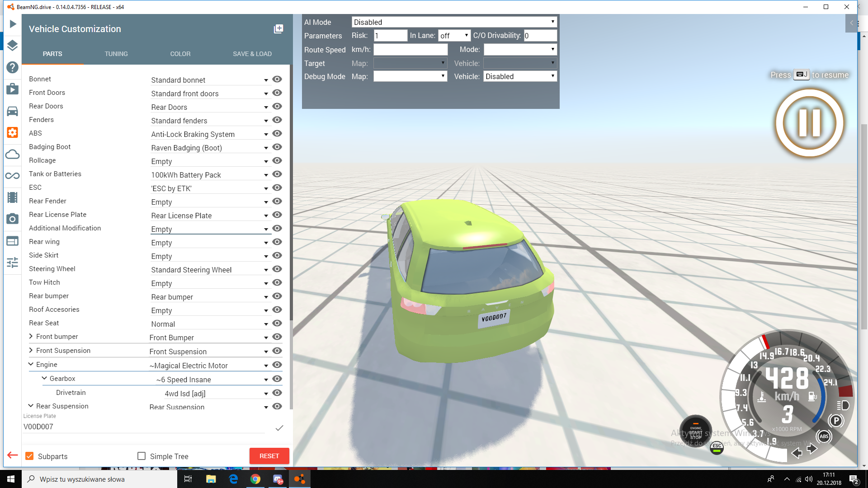
Task: Open the Route Speed Mode dropdown
Action: pos(520,49)
